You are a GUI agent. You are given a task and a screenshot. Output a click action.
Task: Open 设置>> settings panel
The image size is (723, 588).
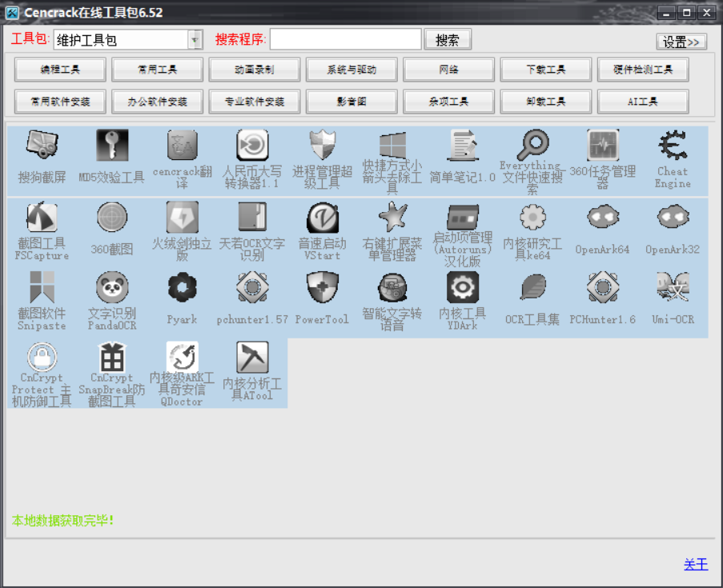(681, 42)
